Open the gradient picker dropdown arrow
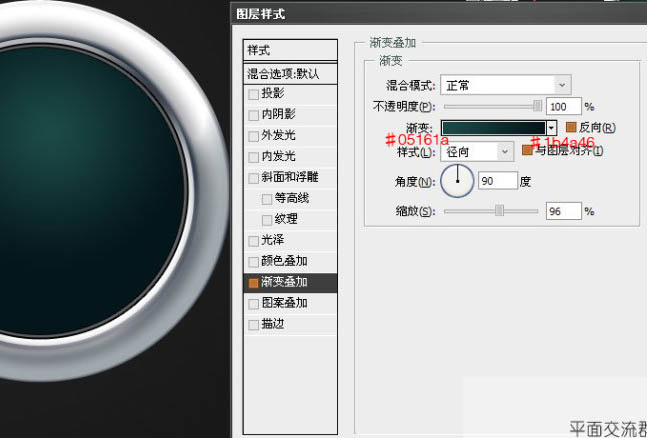Viewport: 647px width, 438px height. point(551,128)
